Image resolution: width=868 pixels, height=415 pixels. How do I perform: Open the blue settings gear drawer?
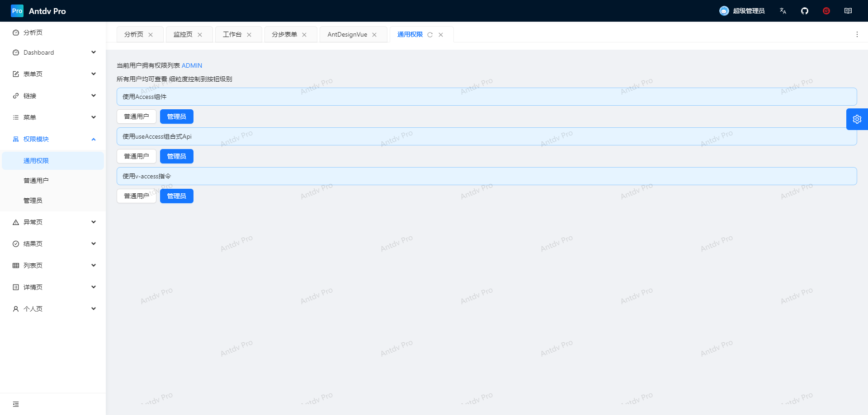pyautogui.click(x=857, y=119)
